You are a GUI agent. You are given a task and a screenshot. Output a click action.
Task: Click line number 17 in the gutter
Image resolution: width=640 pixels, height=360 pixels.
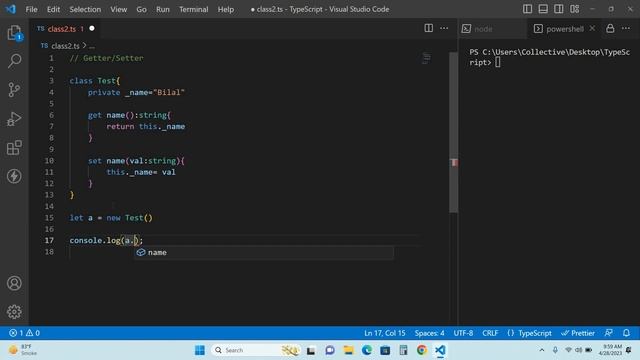click(49, 240)
